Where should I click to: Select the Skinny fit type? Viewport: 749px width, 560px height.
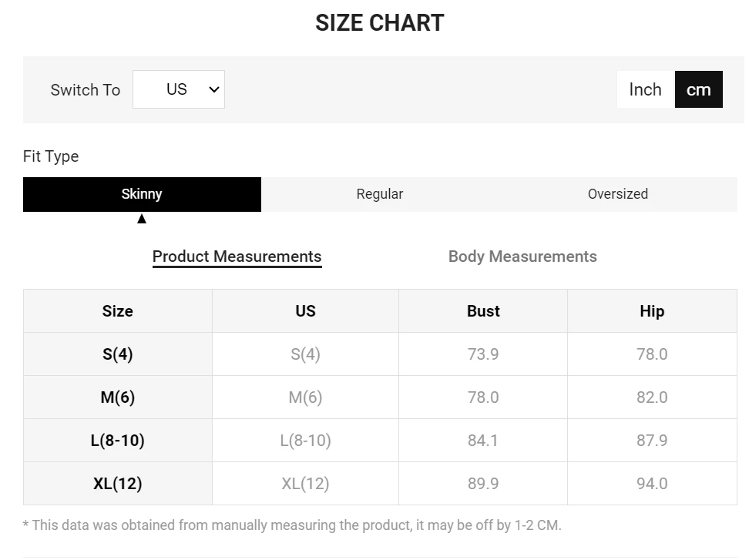142,194
